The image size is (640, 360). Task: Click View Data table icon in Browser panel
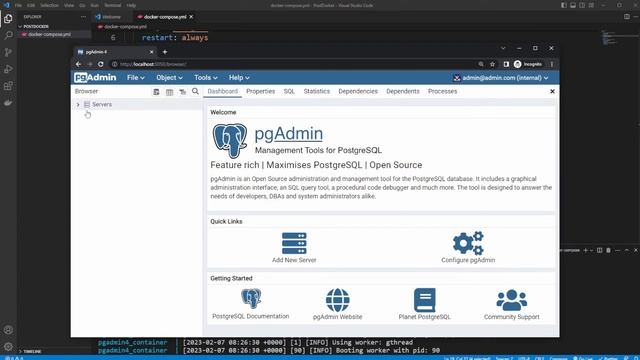pos(169,92)
